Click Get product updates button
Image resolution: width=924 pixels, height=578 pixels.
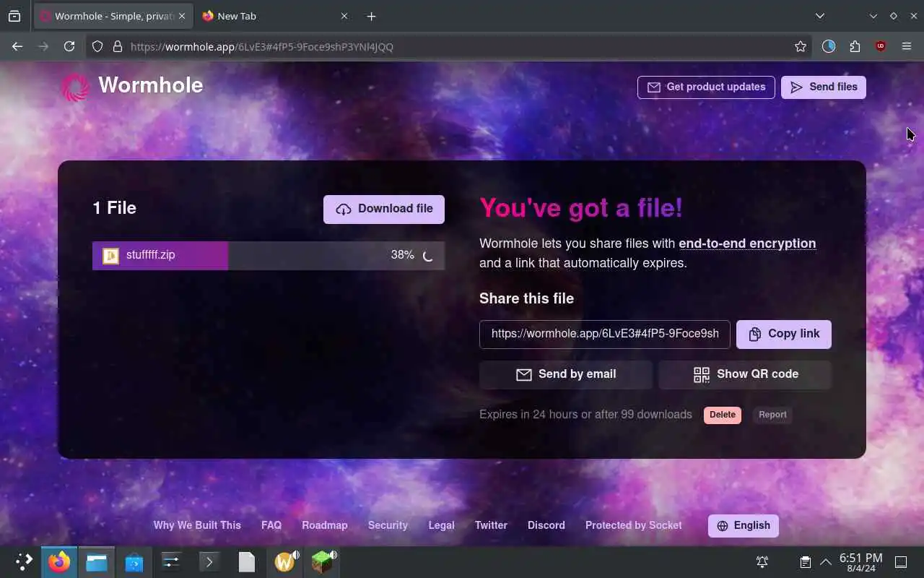[x=706, y=87]
